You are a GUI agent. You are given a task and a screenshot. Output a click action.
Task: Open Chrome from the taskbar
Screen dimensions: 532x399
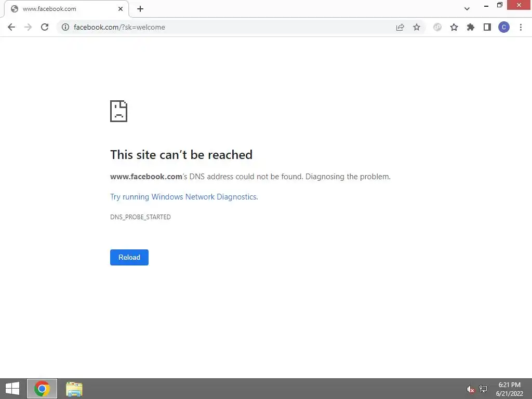click(42, 389)
